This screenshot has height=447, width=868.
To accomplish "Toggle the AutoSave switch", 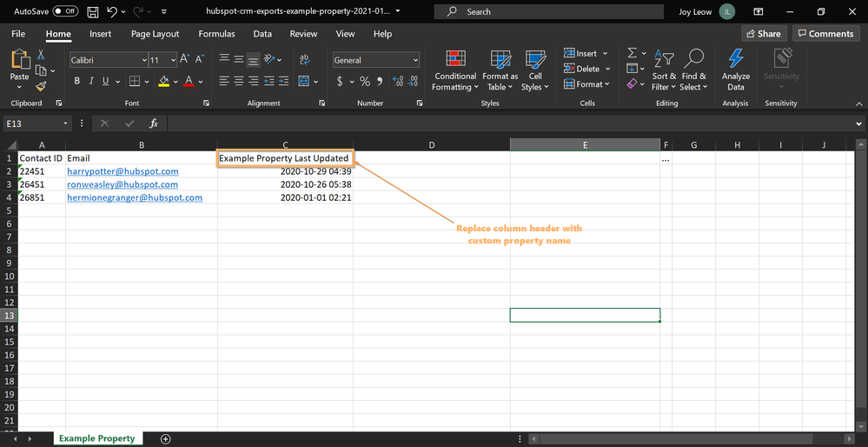I will click(65, 11).
